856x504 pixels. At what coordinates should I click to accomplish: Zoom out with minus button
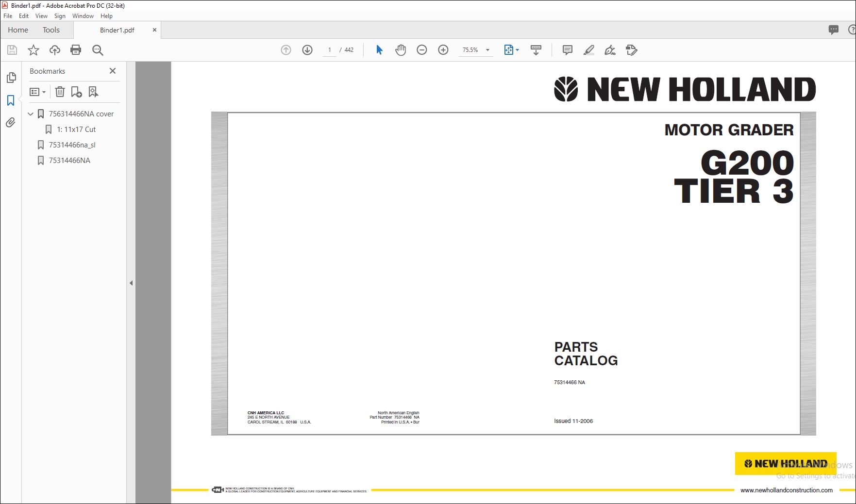coord(422,50)
